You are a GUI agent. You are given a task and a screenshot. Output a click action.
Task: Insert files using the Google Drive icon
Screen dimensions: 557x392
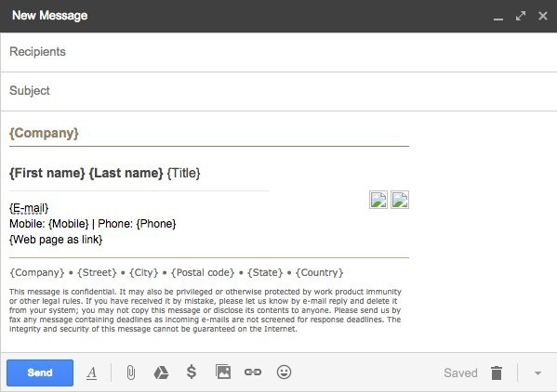[x=161, y=372]
